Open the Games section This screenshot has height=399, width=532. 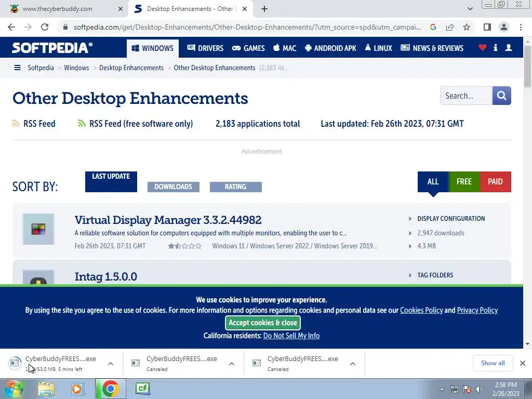point(248,48)
